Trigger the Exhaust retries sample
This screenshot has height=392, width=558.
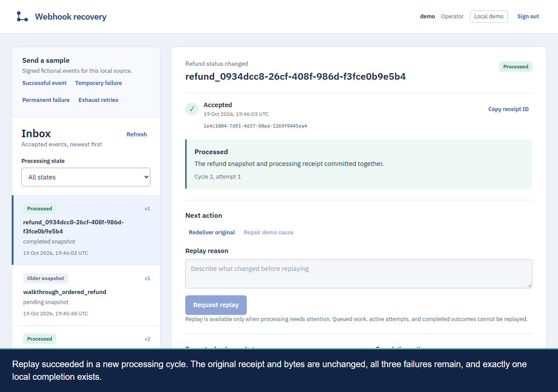click(x=99, y=100)
